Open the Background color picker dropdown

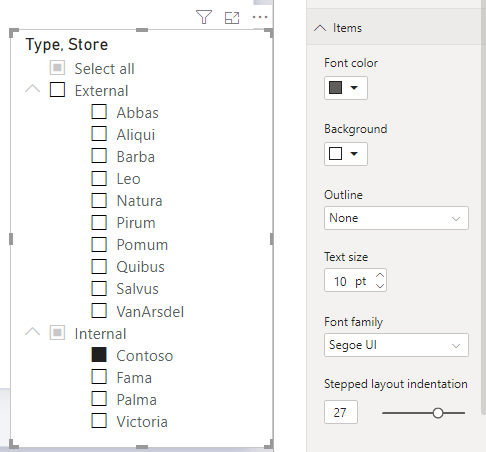pos(346,154)
